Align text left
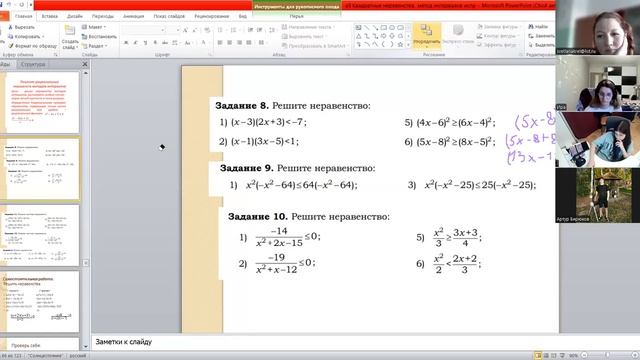Viewport: 640px width, 360px height. (x=220, y=42)
